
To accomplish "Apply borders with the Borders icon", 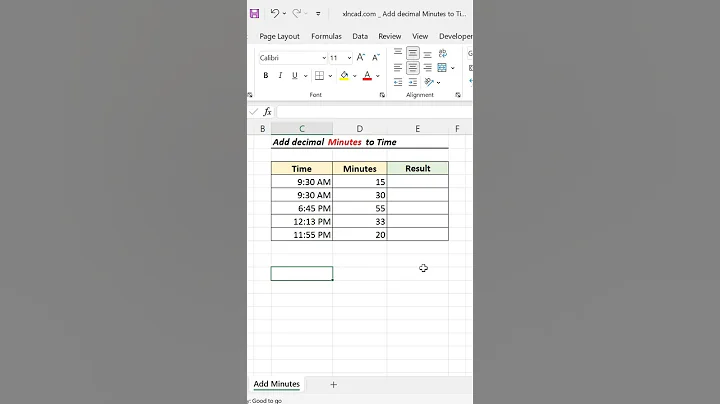I will click(319, 75).
